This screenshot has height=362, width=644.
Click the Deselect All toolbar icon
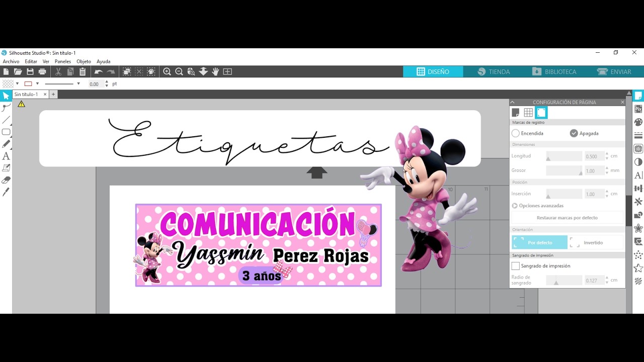[x=139, y=72]
